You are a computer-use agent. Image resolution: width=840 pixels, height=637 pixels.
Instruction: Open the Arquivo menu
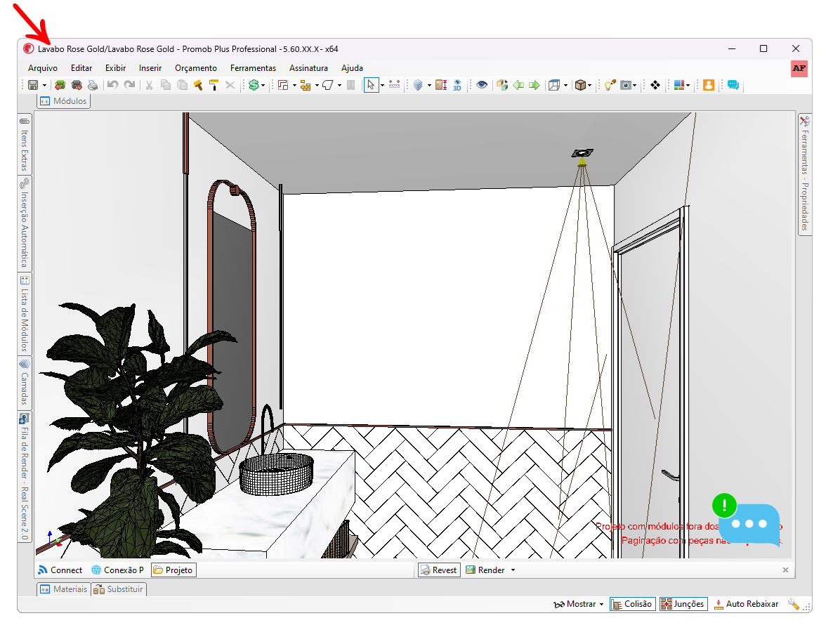[x=43, y=68]
